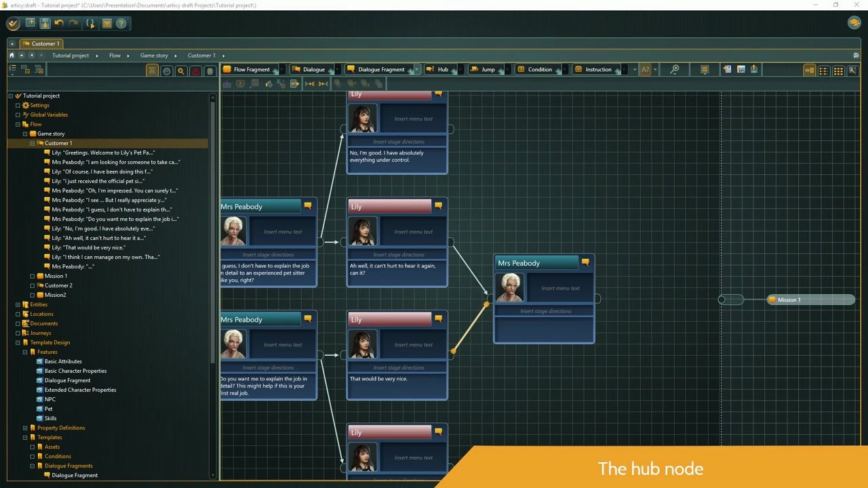Go to Game story in breadcrumb

coord(154,56)
